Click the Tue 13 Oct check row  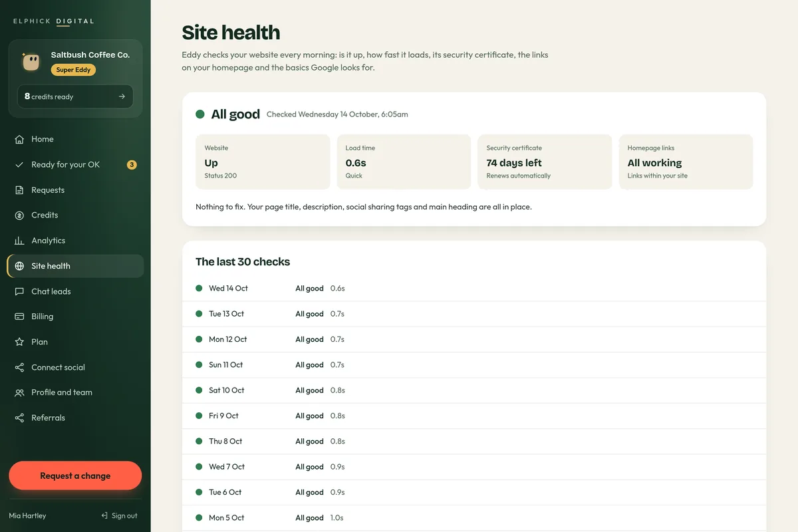coord(474,314)
